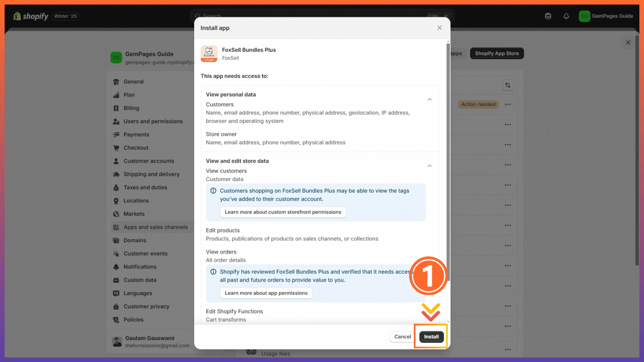This screenshot has height=362, width=644.
Task: Open more options beside Action needed
Action: point(508,104)
